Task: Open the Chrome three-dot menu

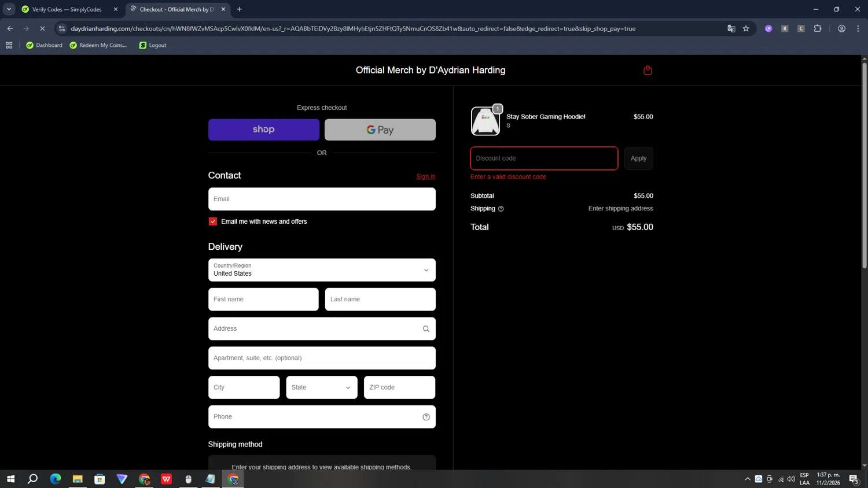Action: pos(858,28)
